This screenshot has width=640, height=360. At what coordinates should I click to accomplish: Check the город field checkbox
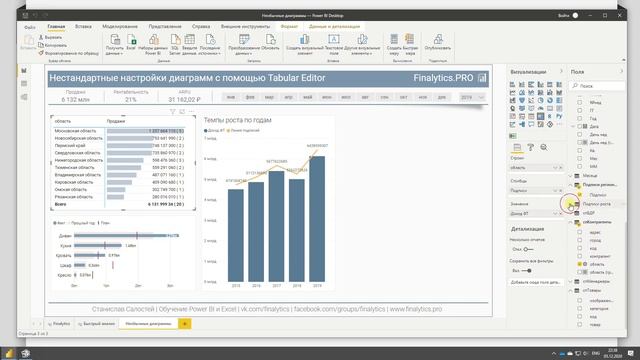point(580,240)
